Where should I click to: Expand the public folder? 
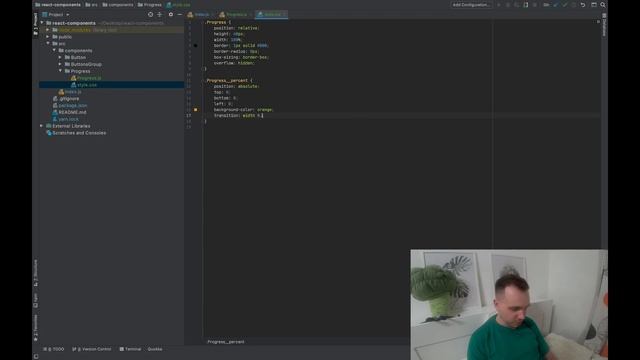click(48, 37)
